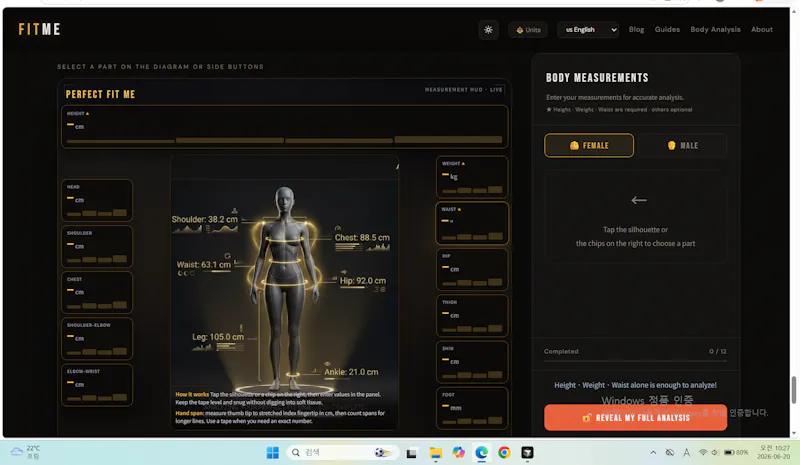Open the weather widget showing 22°C
800x465 pixels.
26,452
